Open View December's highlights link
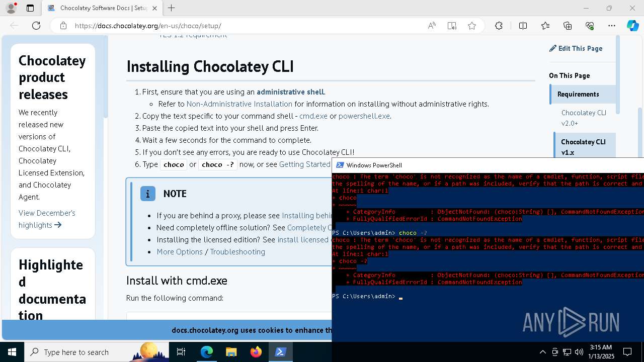 47,219
